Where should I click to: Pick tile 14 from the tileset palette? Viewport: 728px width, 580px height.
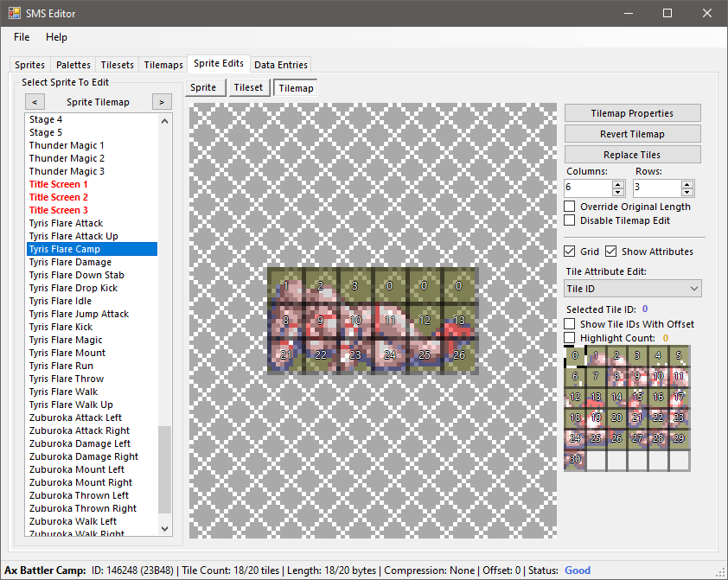point(616,398)
